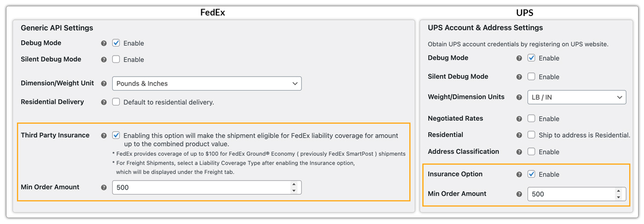
Task: Uncheck the Third Party Insurance checkbox
Action: click(x=116, y=135)
